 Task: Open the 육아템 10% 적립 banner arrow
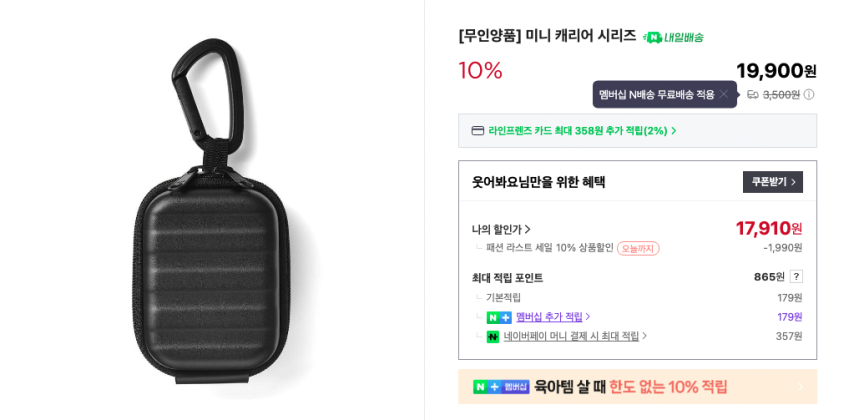pos(798,387)
